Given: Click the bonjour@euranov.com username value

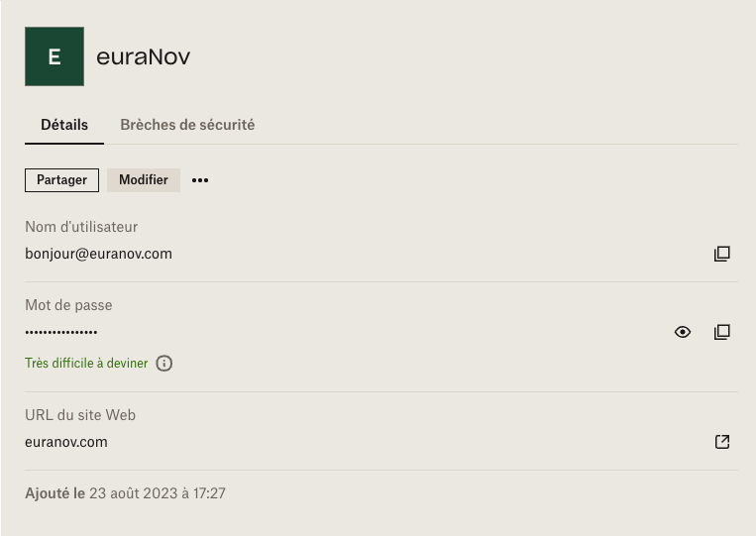Looking at the screenshot, I should tap(98, 254).
